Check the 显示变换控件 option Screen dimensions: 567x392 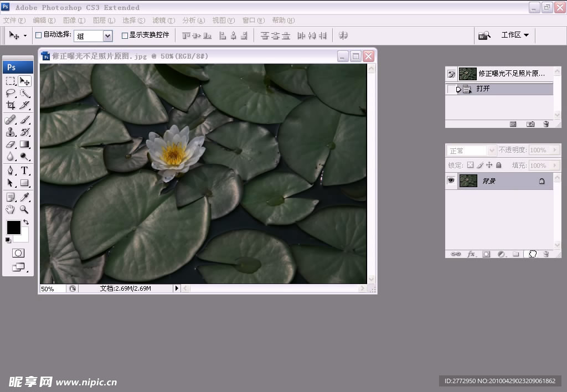coord(124,35)
